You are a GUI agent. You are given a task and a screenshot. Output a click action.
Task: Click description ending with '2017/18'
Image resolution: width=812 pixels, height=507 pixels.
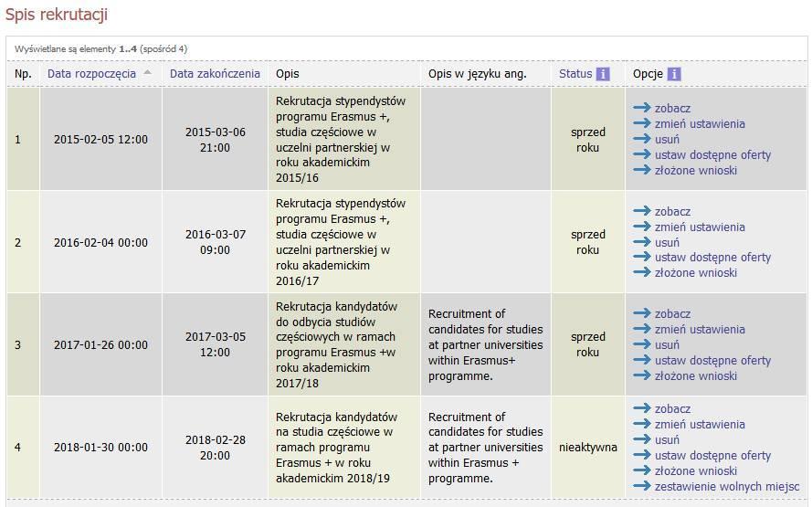point(337,345)
